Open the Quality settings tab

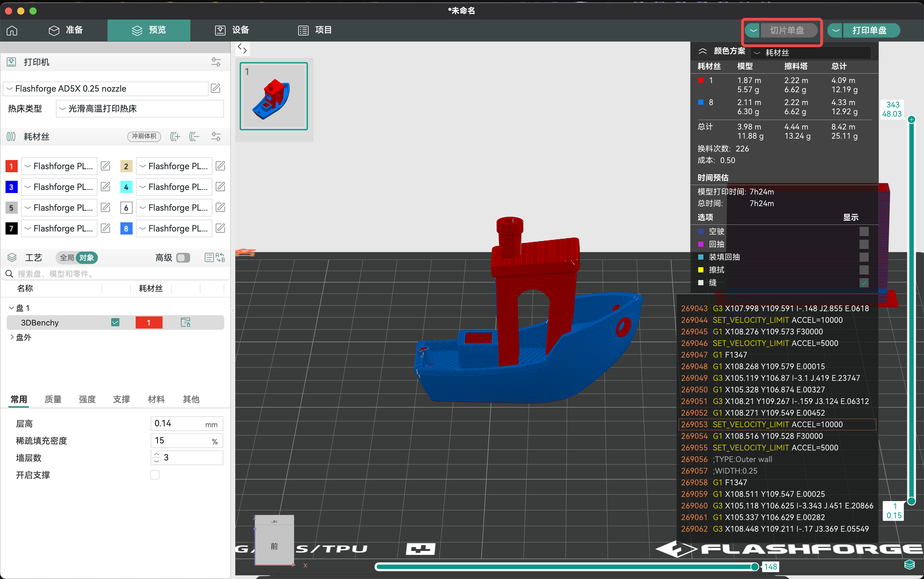tap(53, 399)
